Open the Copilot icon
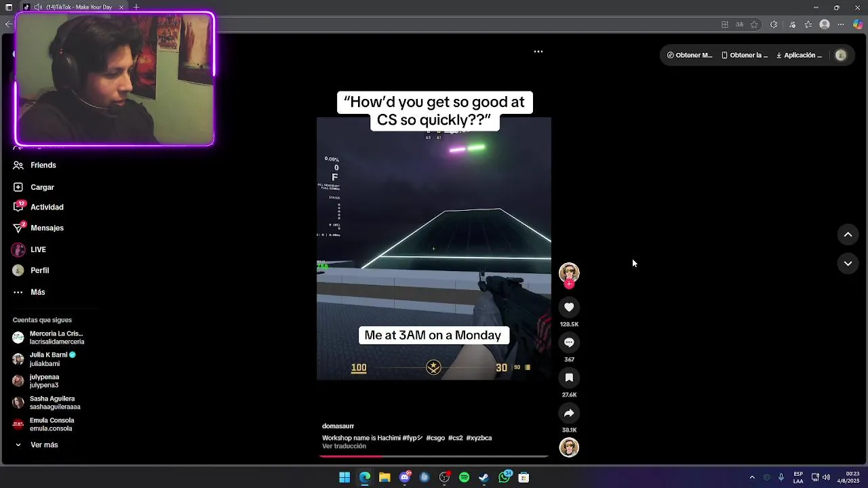Screen dimensions: 868x488 click(x=858, y=24)
